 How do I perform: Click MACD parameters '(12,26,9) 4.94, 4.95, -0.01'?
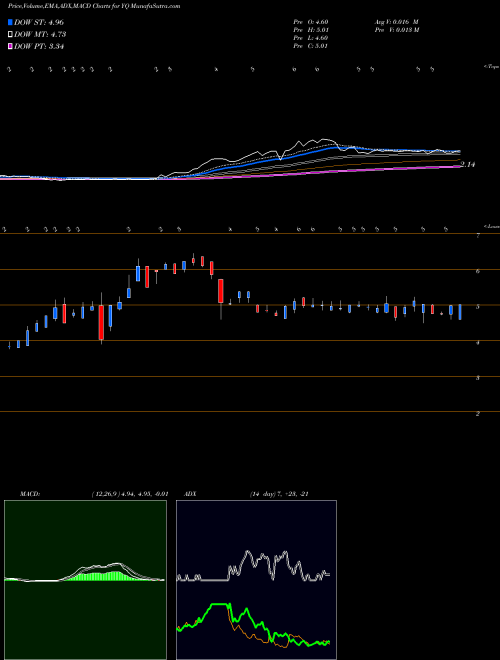coord(130,494)
